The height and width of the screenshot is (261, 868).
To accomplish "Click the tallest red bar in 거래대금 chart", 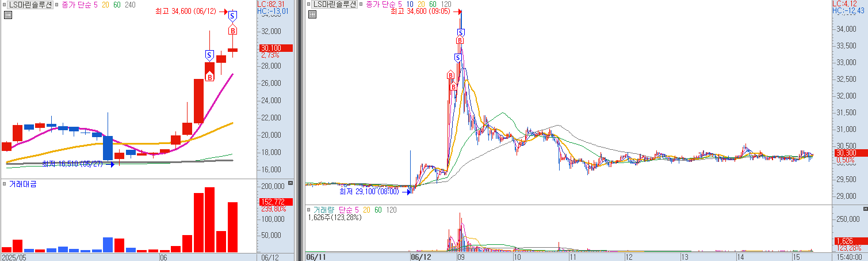I will pyautogui.click(x=210, y=220).
